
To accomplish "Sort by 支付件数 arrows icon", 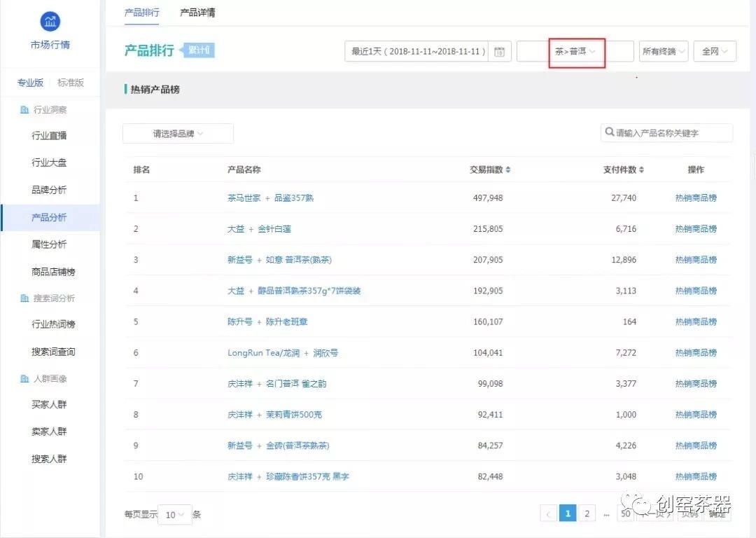I will (x=641, y=170).
